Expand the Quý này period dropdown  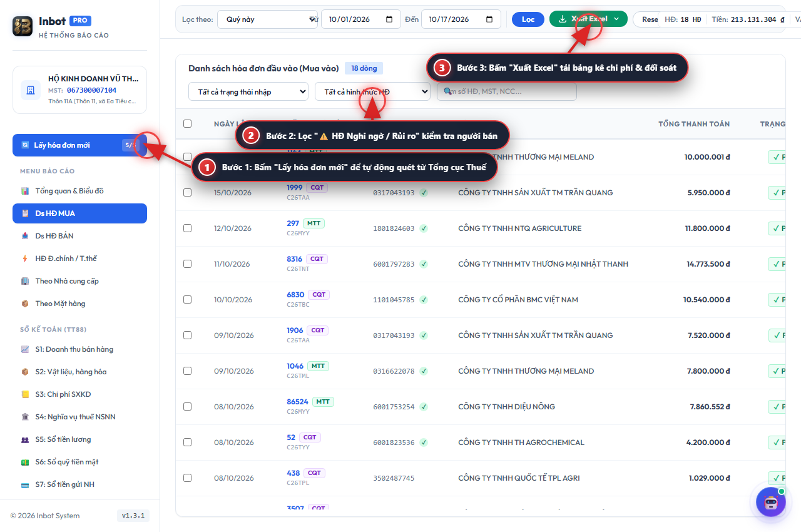point(268,19)
